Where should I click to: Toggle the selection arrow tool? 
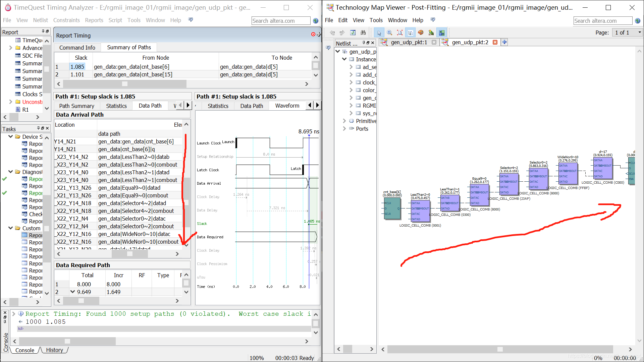[x=379, y=33]
